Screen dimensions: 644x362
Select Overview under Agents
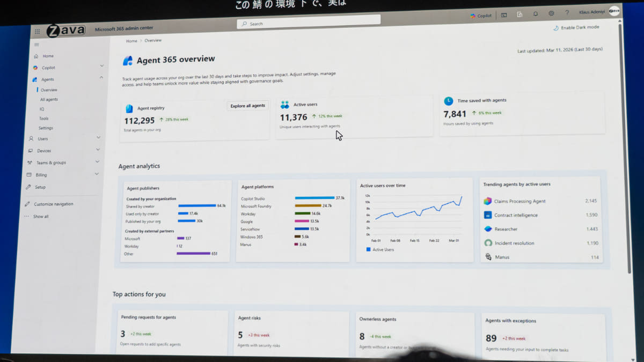point(49,90)
